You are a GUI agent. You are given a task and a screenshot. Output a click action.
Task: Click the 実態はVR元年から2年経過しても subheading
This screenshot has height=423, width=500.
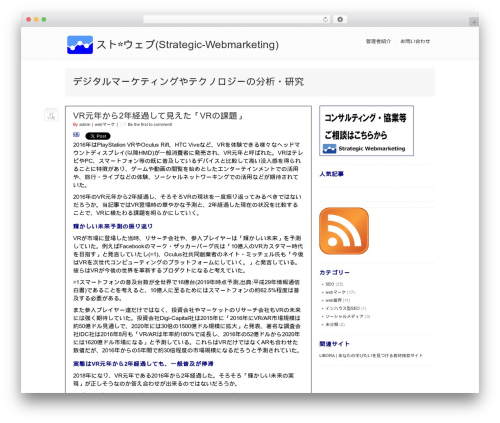point(143,364)
